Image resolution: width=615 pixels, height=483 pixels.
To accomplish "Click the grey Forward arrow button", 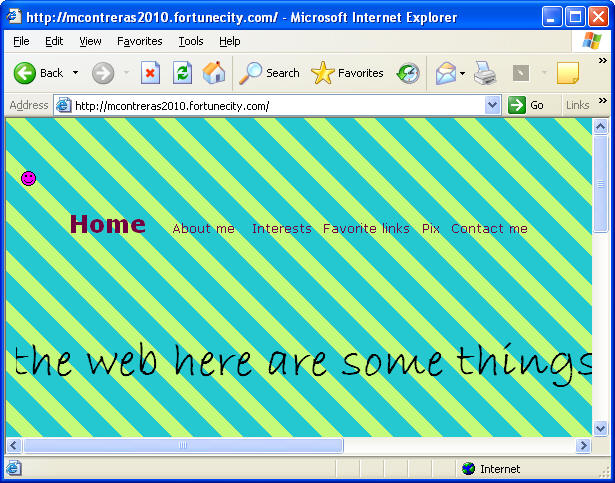I will pos(103,73).
